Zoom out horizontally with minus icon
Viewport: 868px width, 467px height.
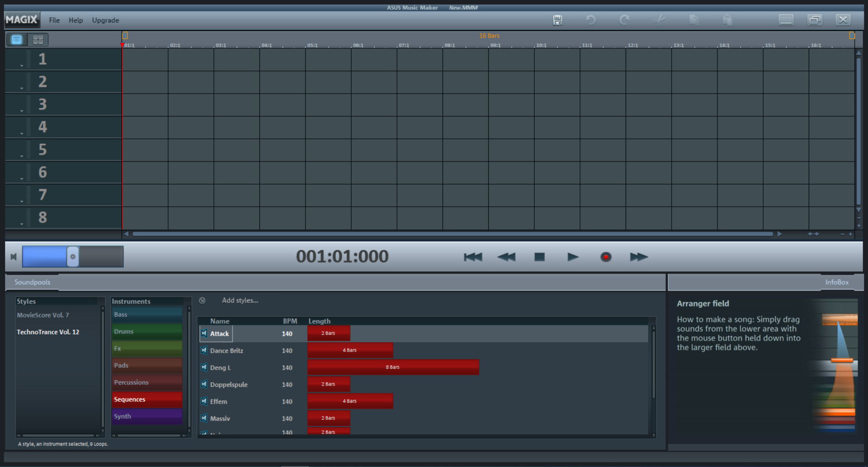click(x=842, y=234)
